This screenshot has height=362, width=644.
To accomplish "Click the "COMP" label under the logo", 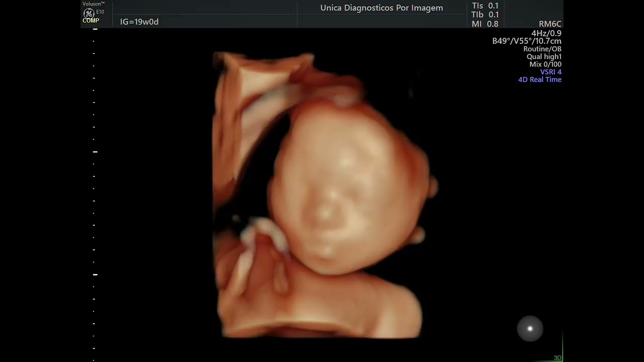I will (91, 21).
